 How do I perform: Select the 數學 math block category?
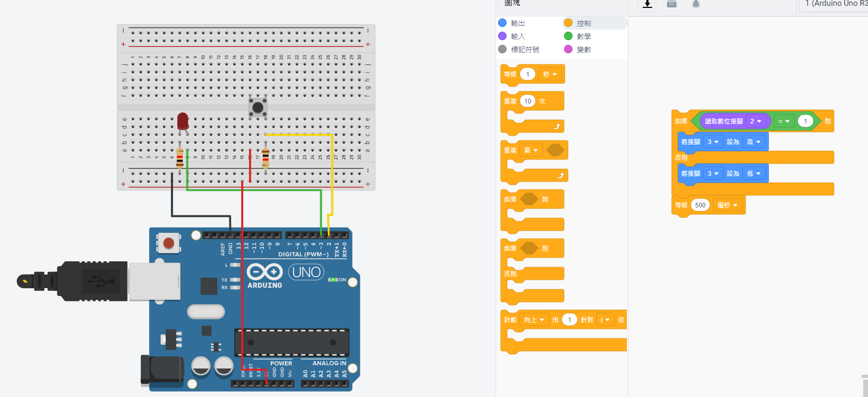pos(584,36)
